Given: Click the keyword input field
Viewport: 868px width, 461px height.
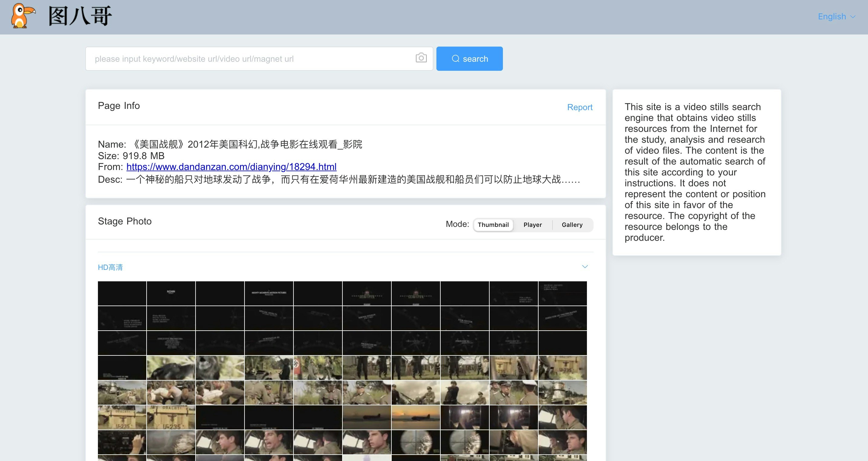Looking at the screenshot, I should (x=236, y=58).
